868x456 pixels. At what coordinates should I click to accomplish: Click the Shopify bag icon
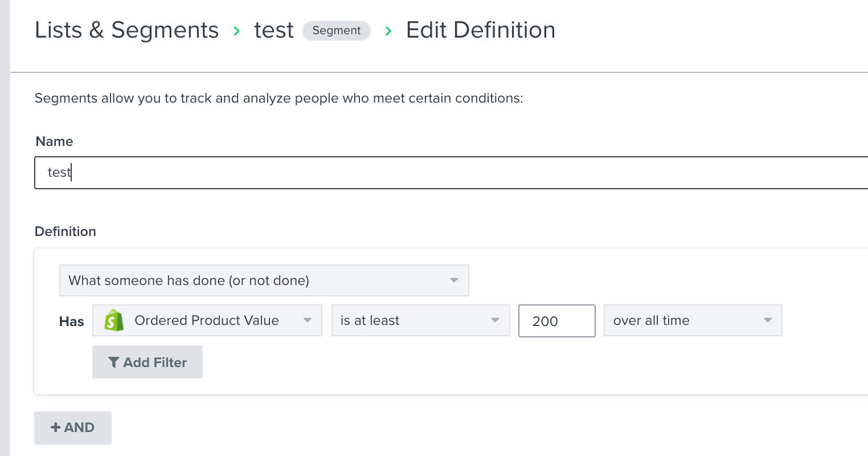[x=114, y=320]
